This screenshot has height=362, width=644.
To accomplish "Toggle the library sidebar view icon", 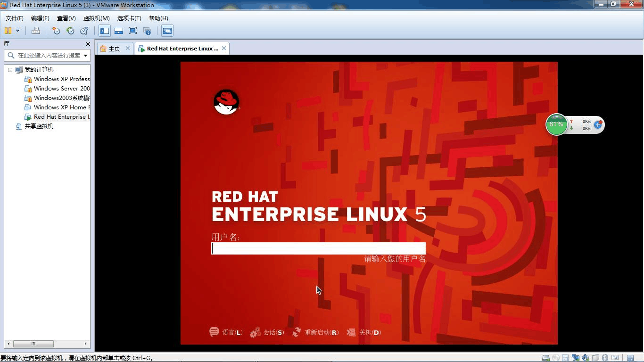I will pos(105,31).
